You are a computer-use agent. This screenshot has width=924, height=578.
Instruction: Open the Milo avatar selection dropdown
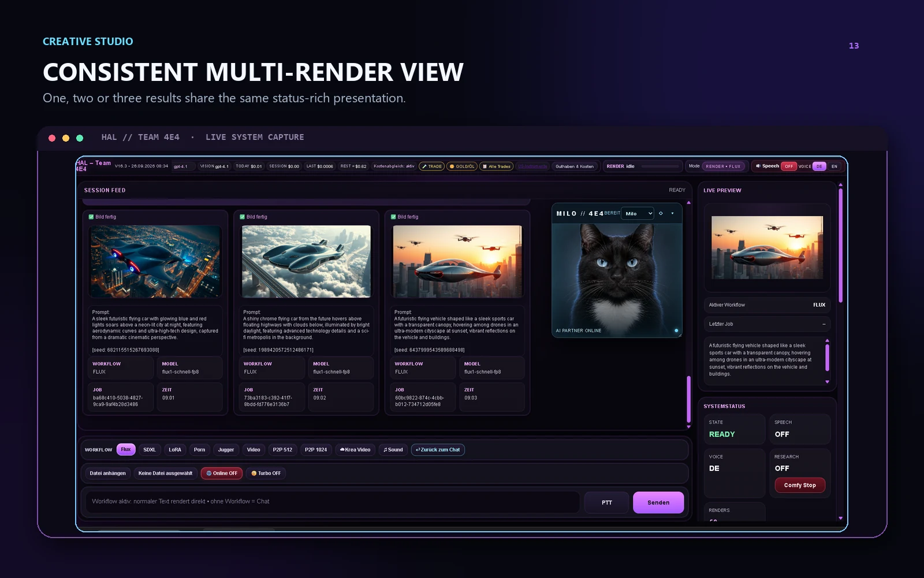tap(638, 213)
